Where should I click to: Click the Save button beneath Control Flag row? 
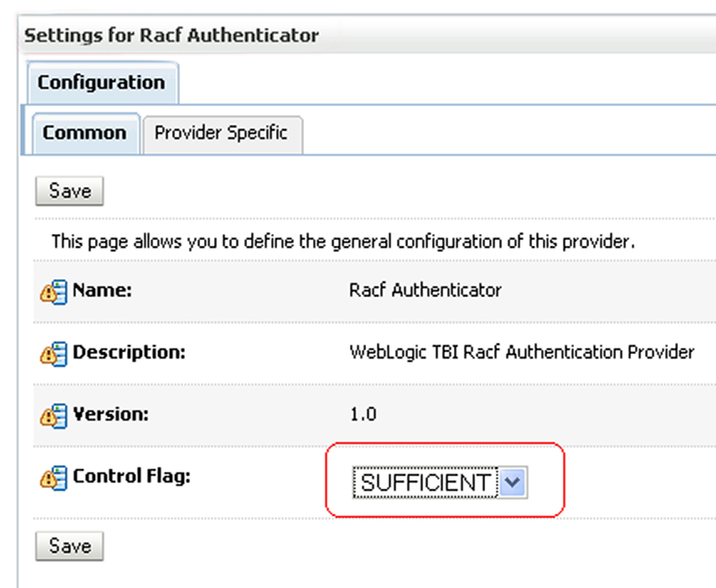tap(69, 546)
